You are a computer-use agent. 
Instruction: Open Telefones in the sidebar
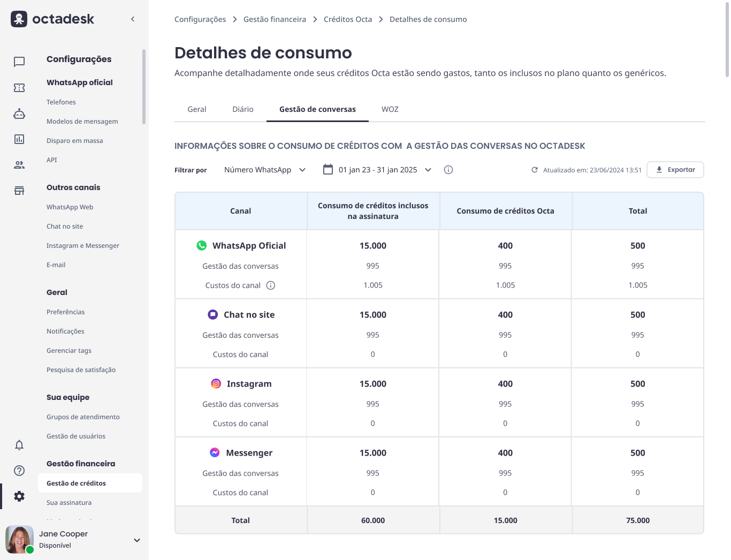61,102
